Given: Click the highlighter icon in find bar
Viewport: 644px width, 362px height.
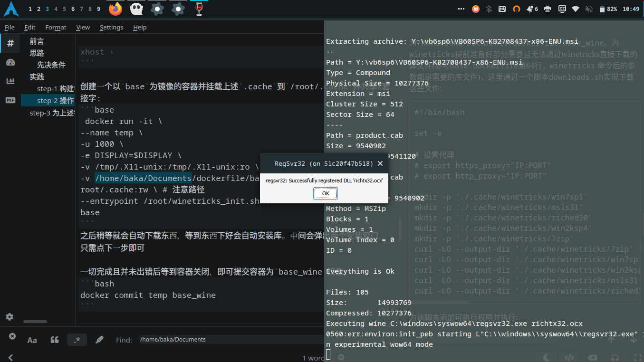Looking at the screenshot, I should (x=99, y=340).
